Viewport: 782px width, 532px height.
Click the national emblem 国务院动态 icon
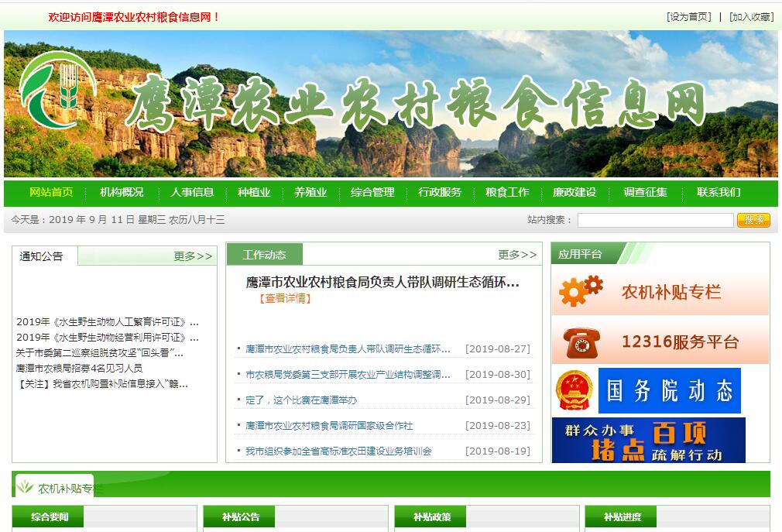[574, 390]
